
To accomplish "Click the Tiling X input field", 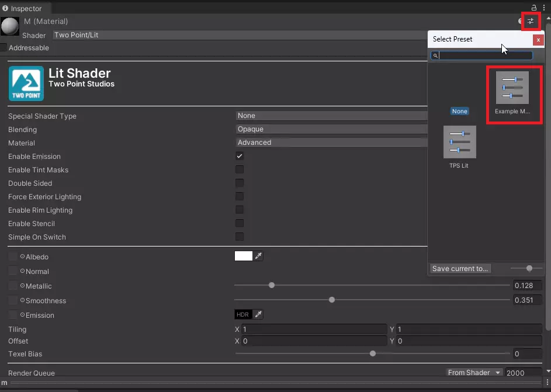I will point(314,329).
